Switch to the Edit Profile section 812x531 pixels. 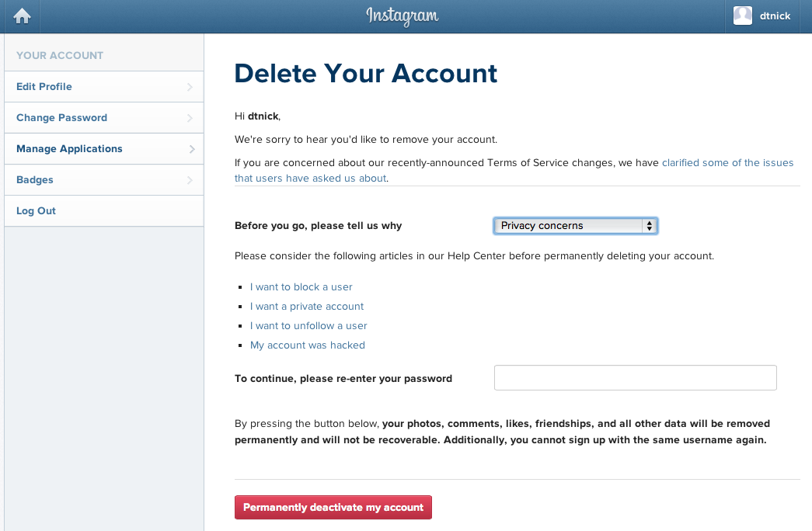44,86
